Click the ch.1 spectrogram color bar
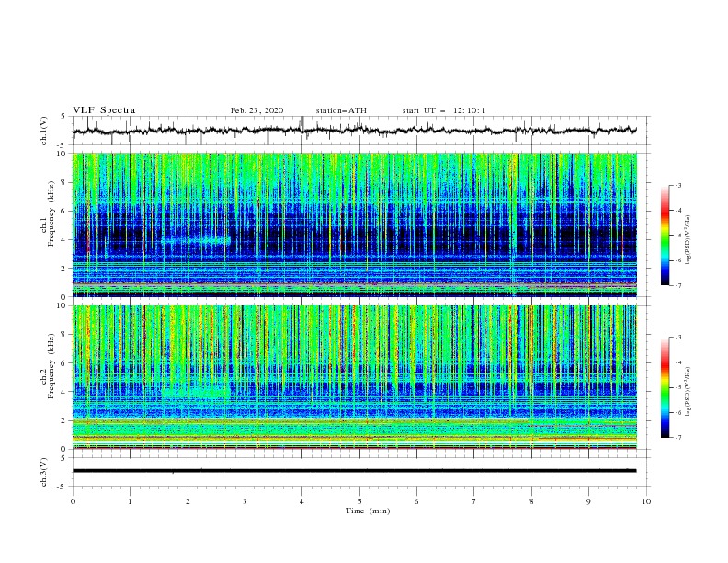Viewport: 728px width, 563px height. (x=665, y=236)
